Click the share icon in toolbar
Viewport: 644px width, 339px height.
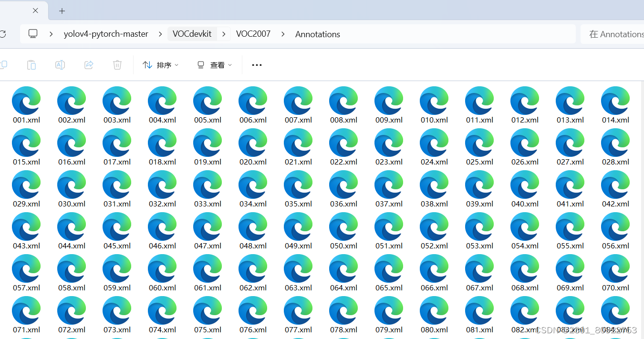[x=89, y=65]
